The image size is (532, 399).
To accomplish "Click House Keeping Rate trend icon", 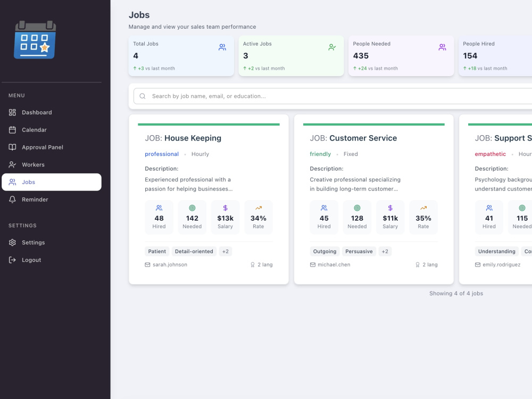I will point(259,208).
